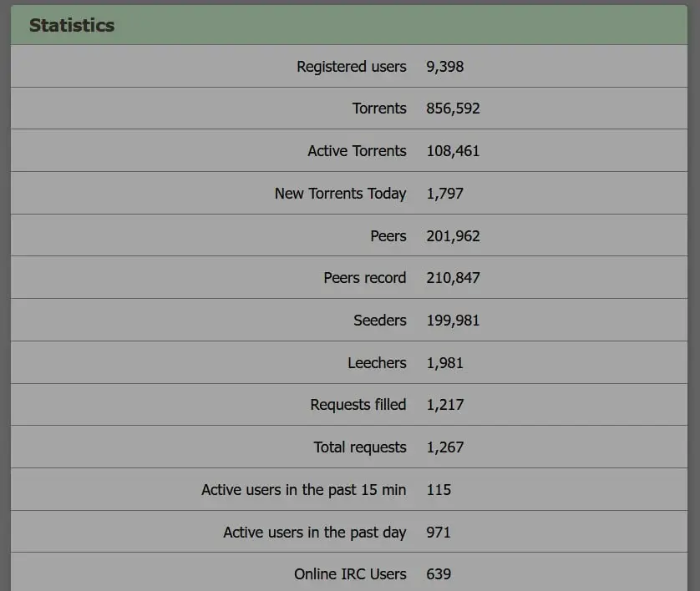Click the 210,847 peers record value
Image resolution: width=700 pixels, height=591 pixels.
click(x=453, y=278)
